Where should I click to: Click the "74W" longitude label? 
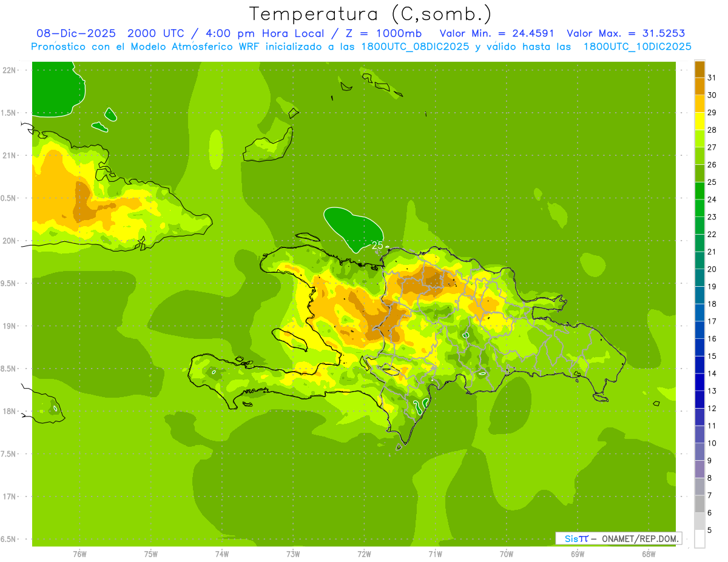pos(222,554)
